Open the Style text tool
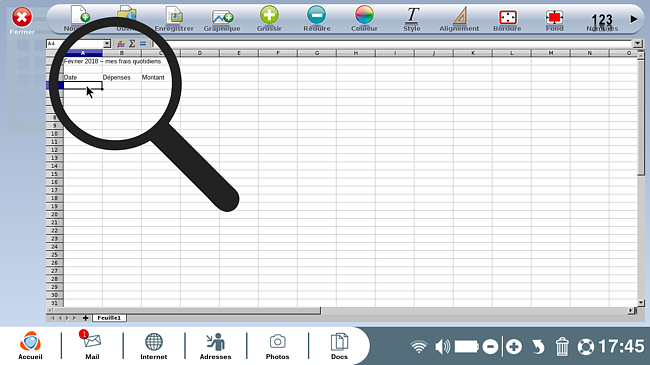The image size is (650, 365). (x=412, y=19)
